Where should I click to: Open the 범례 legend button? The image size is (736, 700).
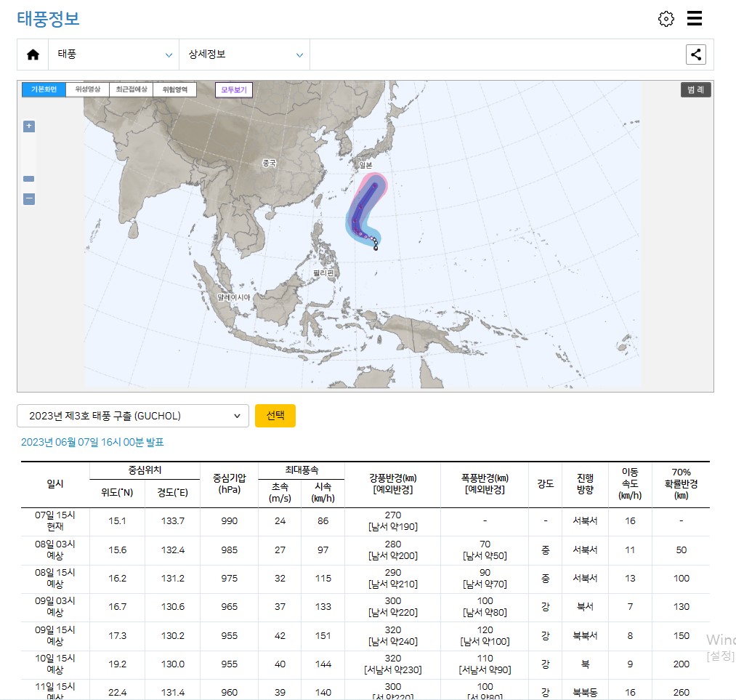(695, 89)
